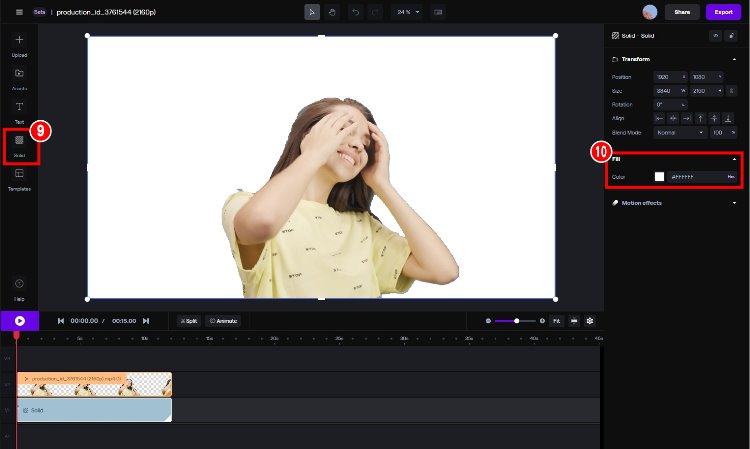Image resolution: width=750 pixels, height=449 pixels.
Task: Zoom out the timeline
Action: (x=488, y=321)
